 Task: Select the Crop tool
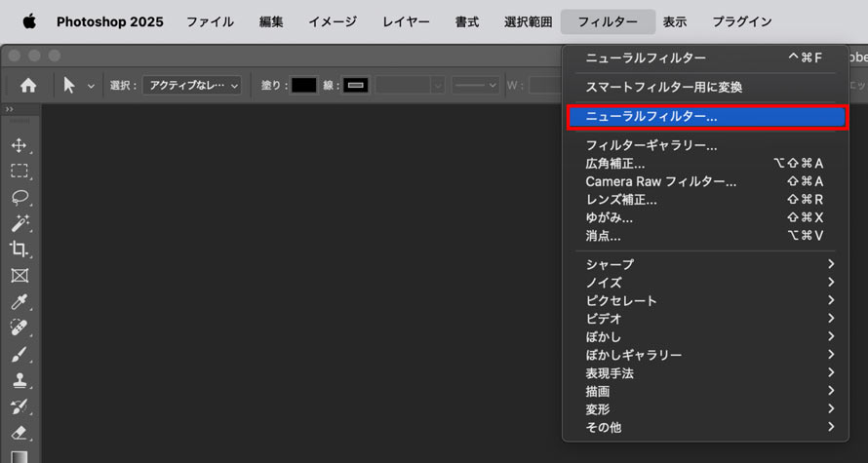(20, 249)
